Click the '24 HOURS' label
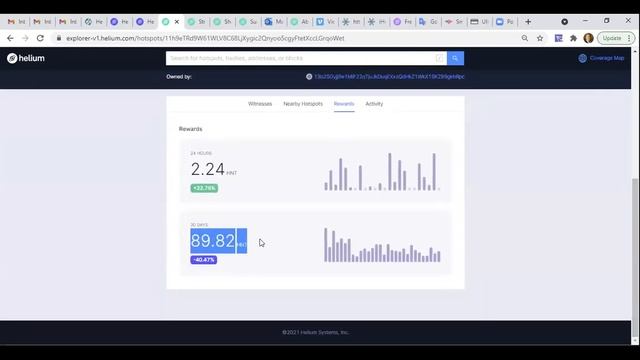640x360 pixels. click(201, 153)
